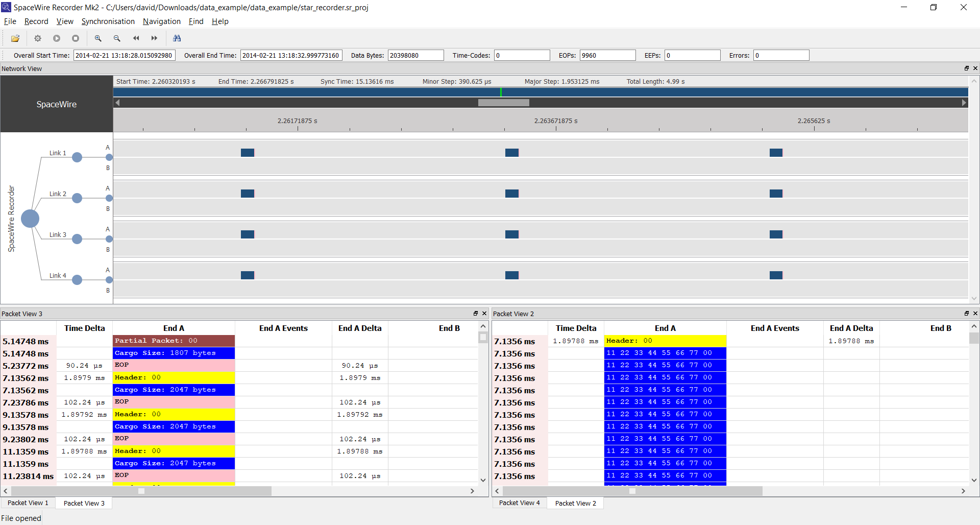This screenshot has height=525, width=980.
Task: Close the Network View panel
Action: pyautogui.click(x=975, y=68)
